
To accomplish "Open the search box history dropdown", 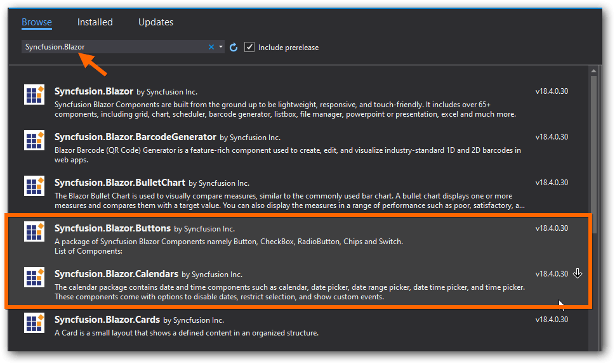I will pos(221,48).
